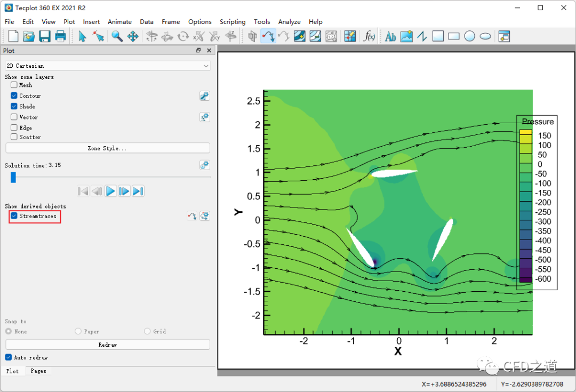
Task: Select the Add Text tool
Action: [x=390, y=36]
